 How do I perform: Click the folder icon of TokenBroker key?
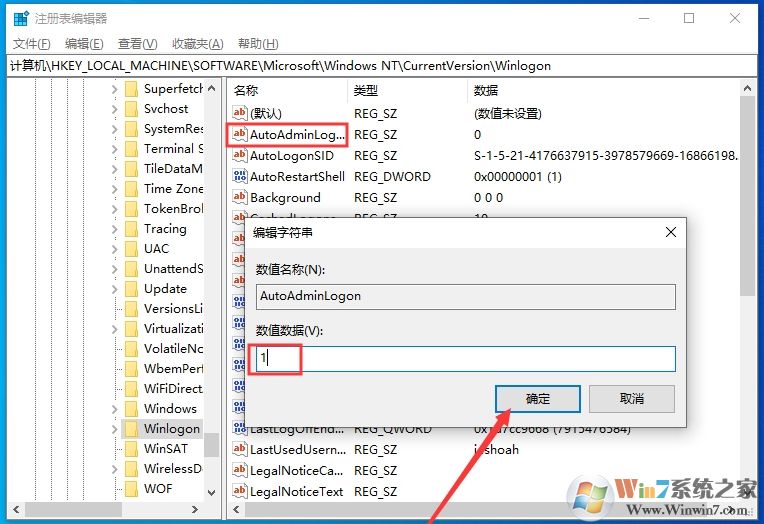[131, 209]
